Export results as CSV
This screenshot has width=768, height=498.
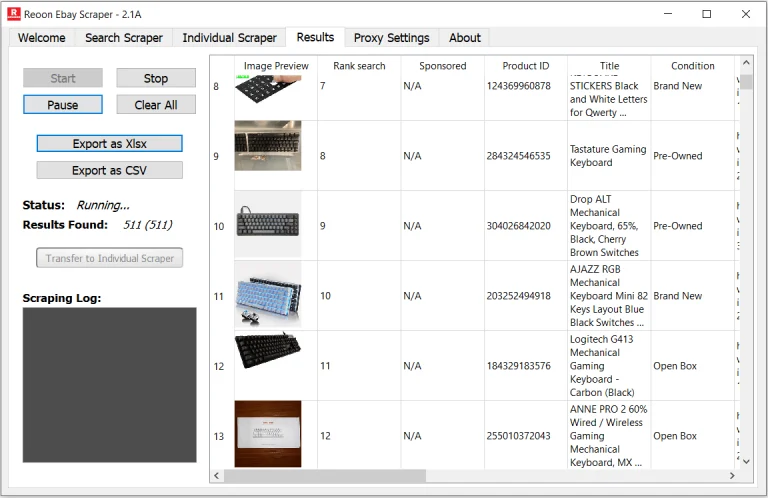(x=110, y=170)
